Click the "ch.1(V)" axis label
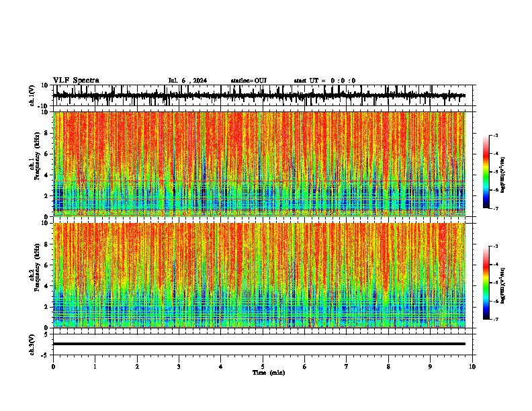The width and height of the screenshot is (532, 411). click(x=32, y=95)
